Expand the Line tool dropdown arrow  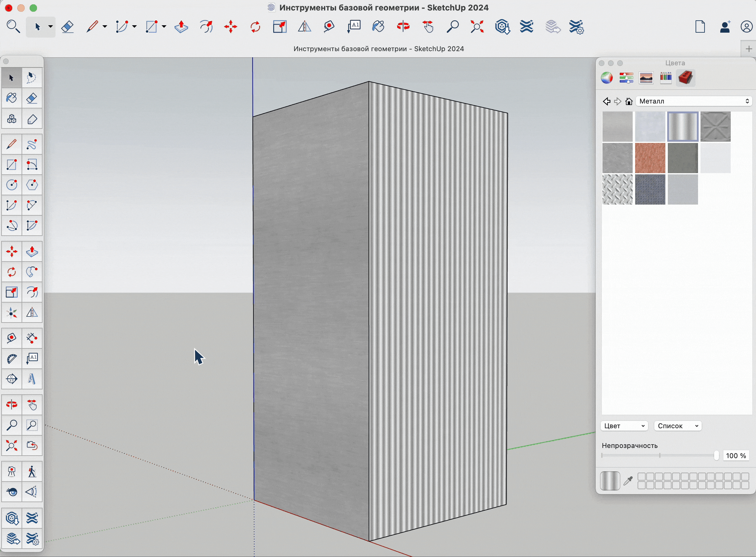point(105,26)
